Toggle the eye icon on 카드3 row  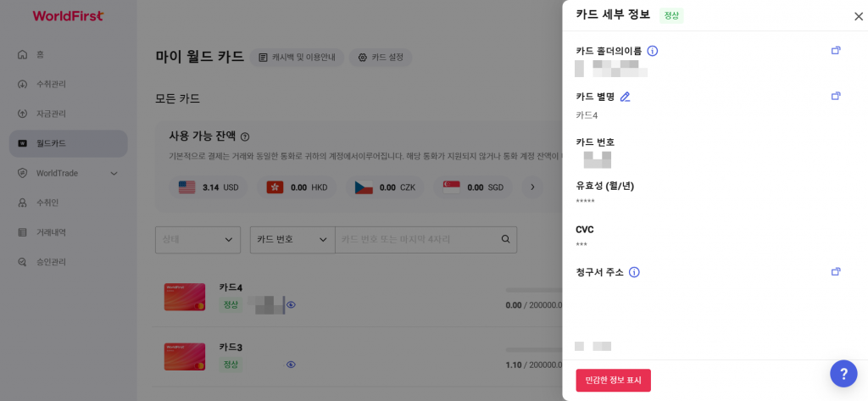point(292,365)
